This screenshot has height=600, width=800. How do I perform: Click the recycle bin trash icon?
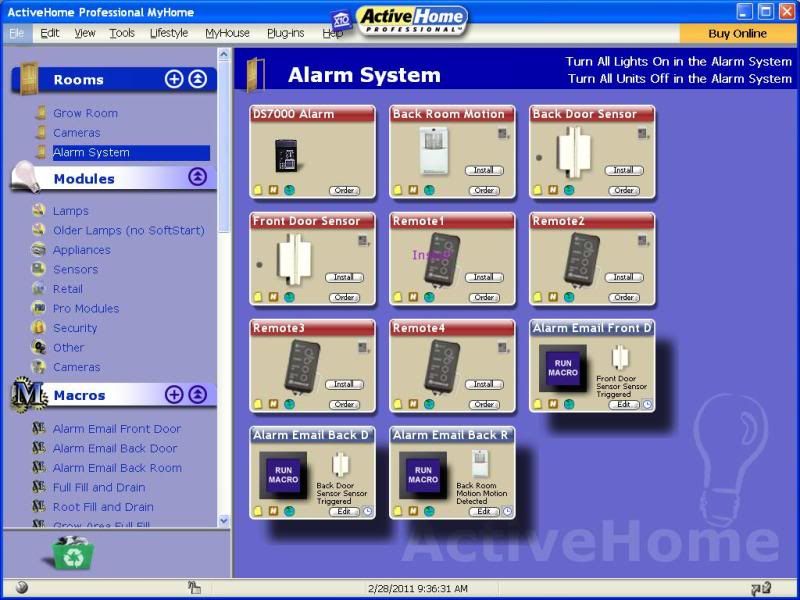(73, 553)
